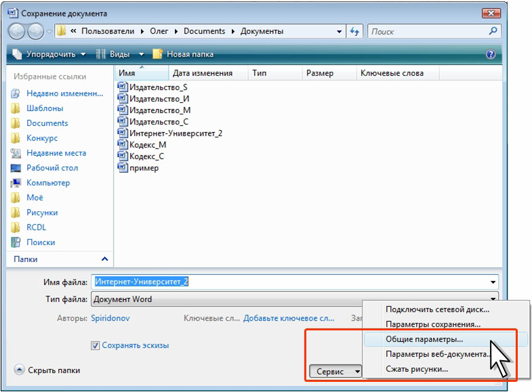Open the Имя файла dropdown arrow
The height and width of the screenshot is (392, 532).
[x=493, y=282]
